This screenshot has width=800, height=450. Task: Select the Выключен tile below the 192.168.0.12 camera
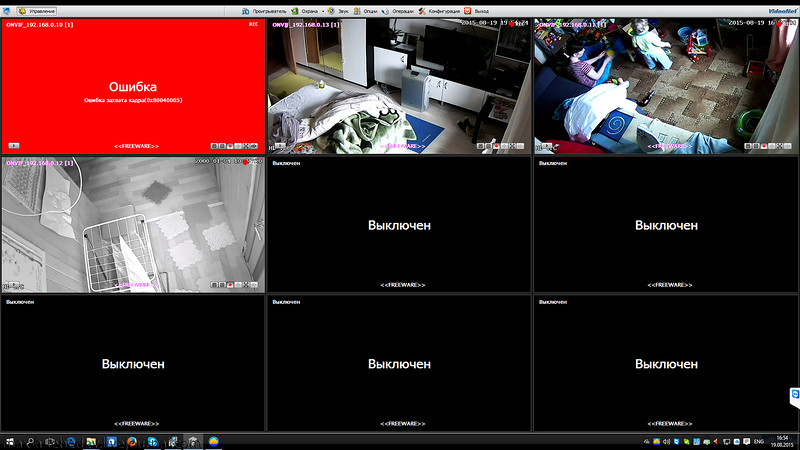point(133,363)
